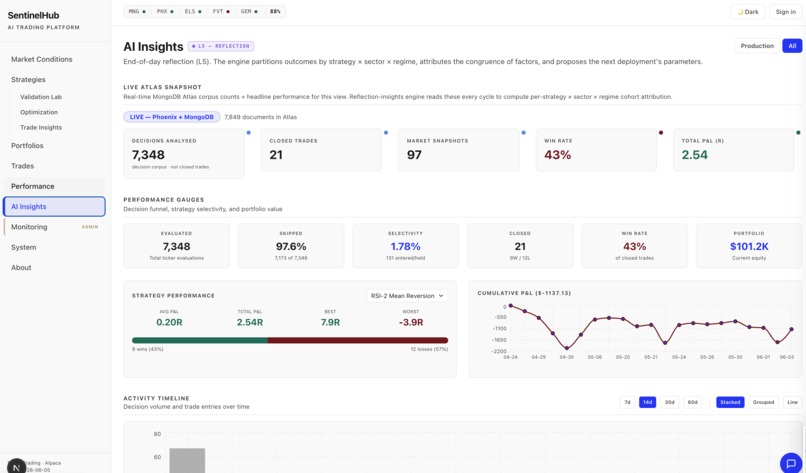Click the Win Rate snapshot card status dot
806x473 pixels.
pos(661,133)
